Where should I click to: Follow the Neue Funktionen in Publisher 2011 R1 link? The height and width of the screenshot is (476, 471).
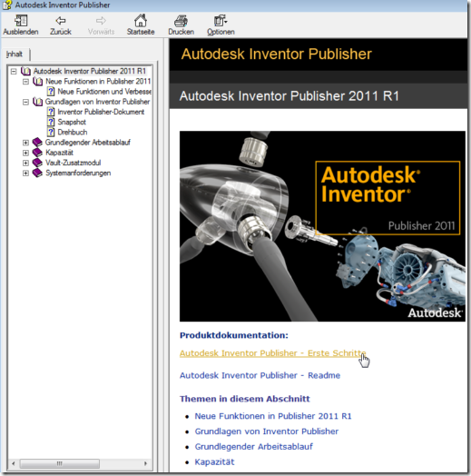(273, 416)
